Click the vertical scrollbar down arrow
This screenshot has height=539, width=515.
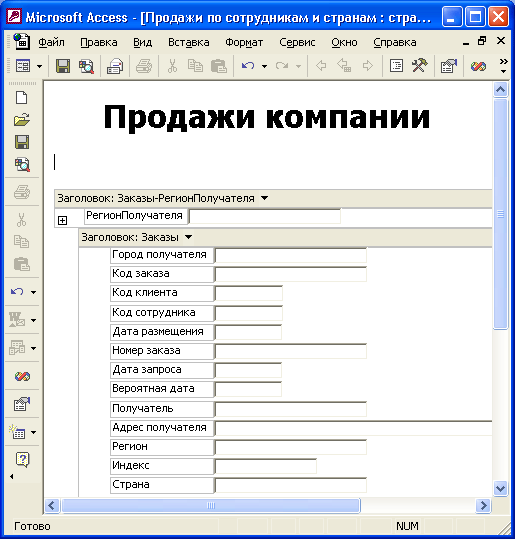pyautogui.click(x=500, y=488)
